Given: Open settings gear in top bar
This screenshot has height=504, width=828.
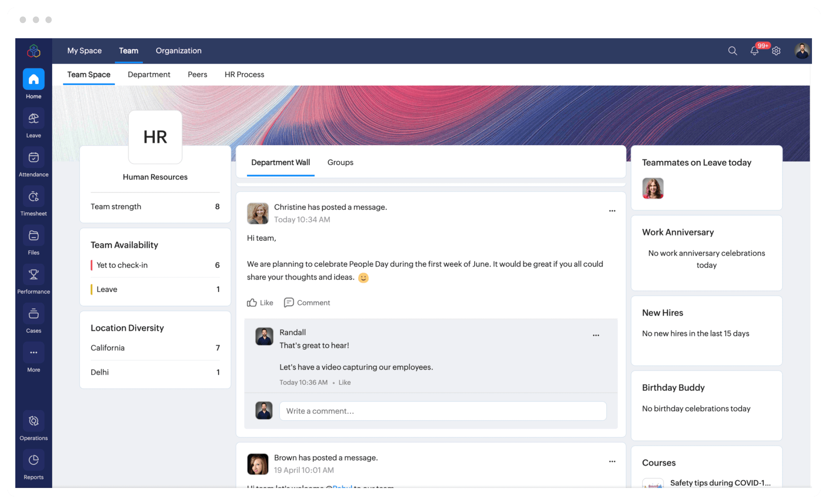Looking at the screenshot, I should tap(776, 51).
